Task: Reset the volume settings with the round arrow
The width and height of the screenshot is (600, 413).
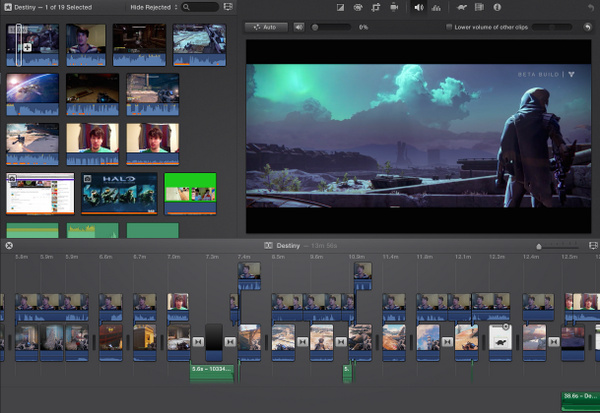Action: pyautogui.click(x=587, y=27)
